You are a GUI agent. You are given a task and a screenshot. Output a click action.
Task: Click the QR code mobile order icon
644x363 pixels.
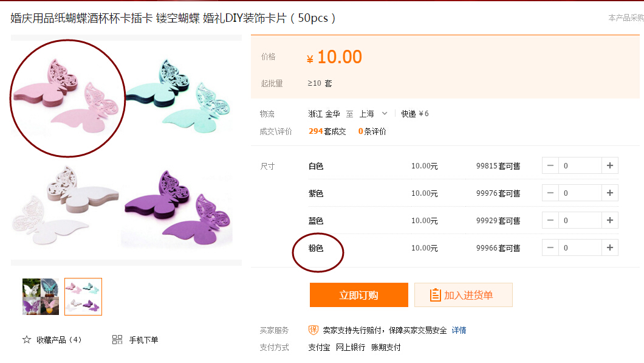117,340
